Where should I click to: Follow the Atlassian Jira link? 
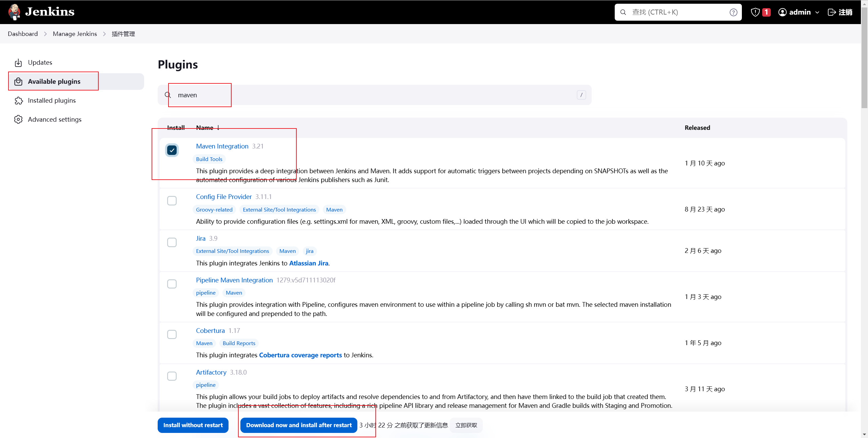click(309, 263)
